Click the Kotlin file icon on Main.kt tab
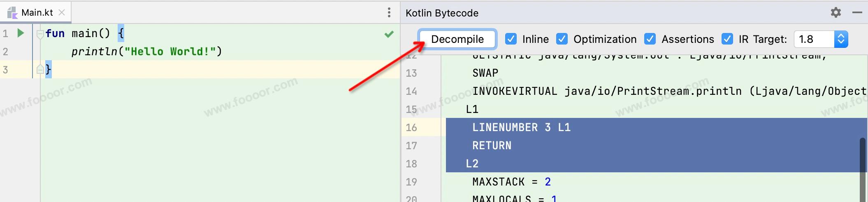The height and width of the screenshot is (202, 868). pyautogui.click(x=12, y=13)
